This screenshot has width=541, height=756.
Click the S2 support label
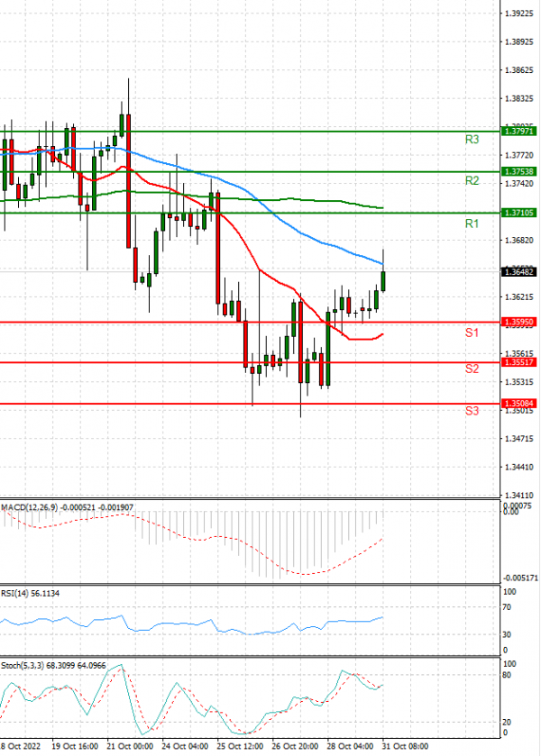(x=472, y=369)
